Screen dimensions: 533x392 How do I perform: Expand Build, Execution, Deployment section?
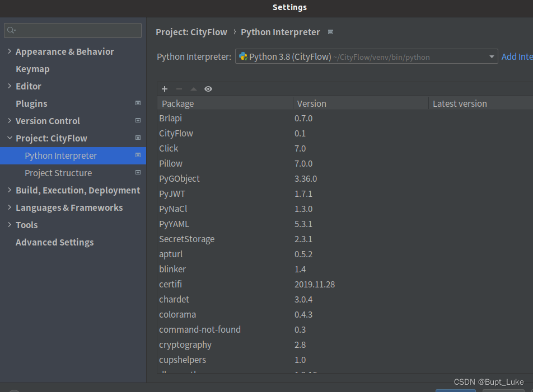coord(10,190)
